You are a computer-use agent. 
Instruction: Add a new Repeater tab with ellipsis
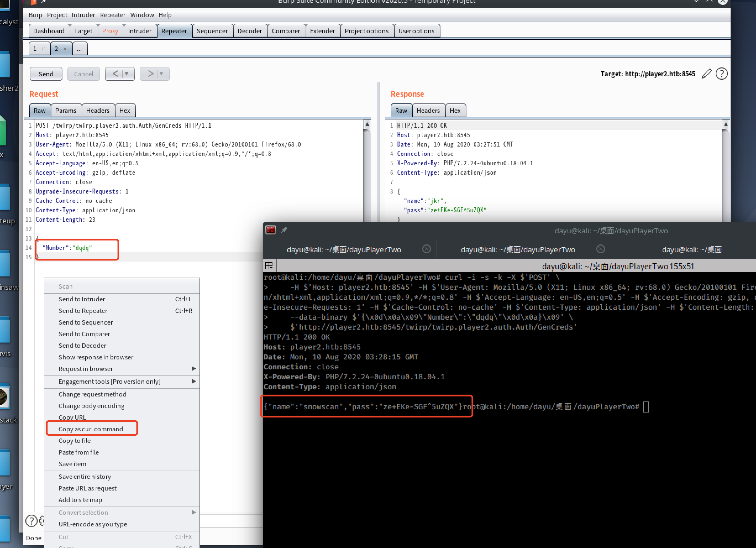coord(79,49)
